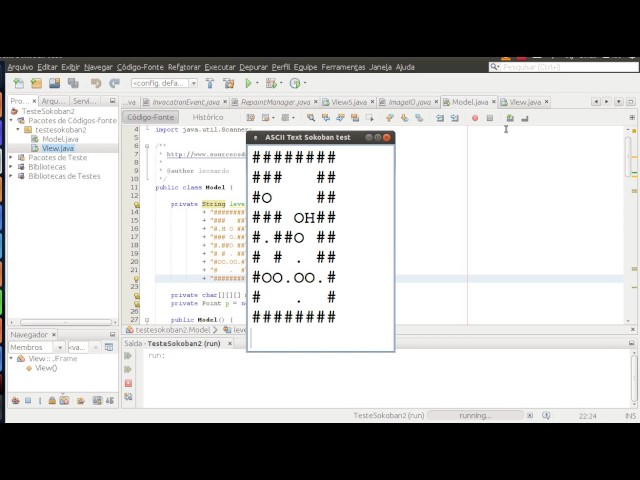Click the Comment editor toolbar icon
The height and width of the screenshot is (480, 640).
(510, 118)
